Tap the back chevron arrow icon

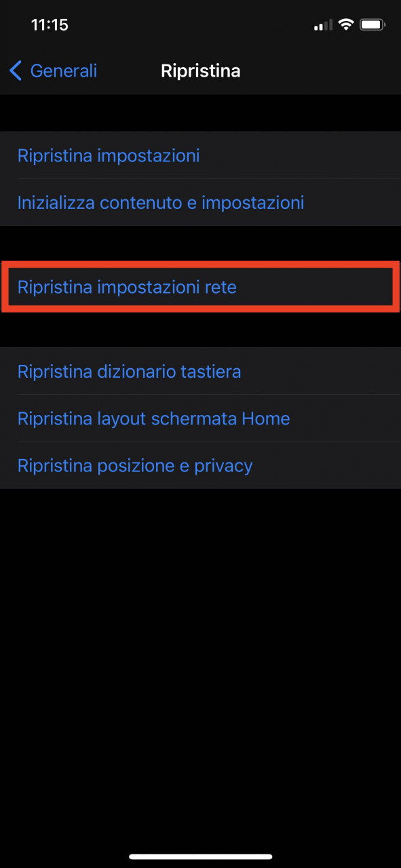tap(16, 71)
